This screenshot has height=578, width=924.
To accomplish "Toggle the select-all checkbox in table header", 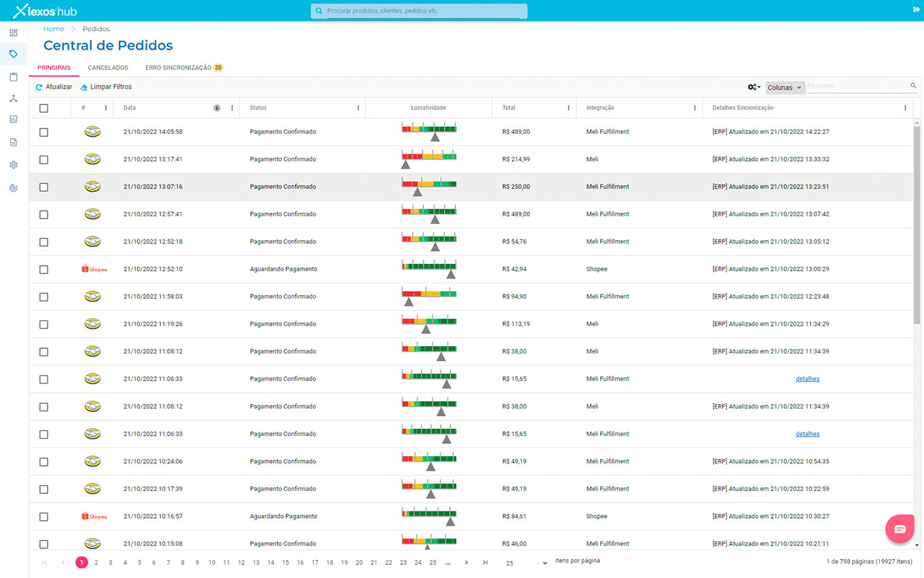I will pos(44,108).
